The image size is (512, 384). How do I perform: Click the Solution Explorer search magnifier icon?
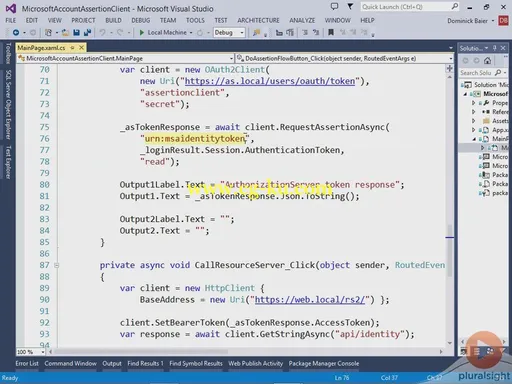coord(498,72)
